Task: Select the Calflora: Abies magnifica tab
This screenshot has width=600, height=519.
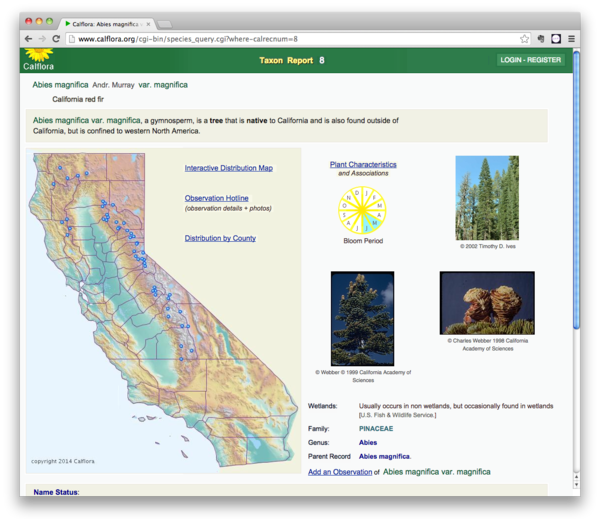Action: (105, 24)
